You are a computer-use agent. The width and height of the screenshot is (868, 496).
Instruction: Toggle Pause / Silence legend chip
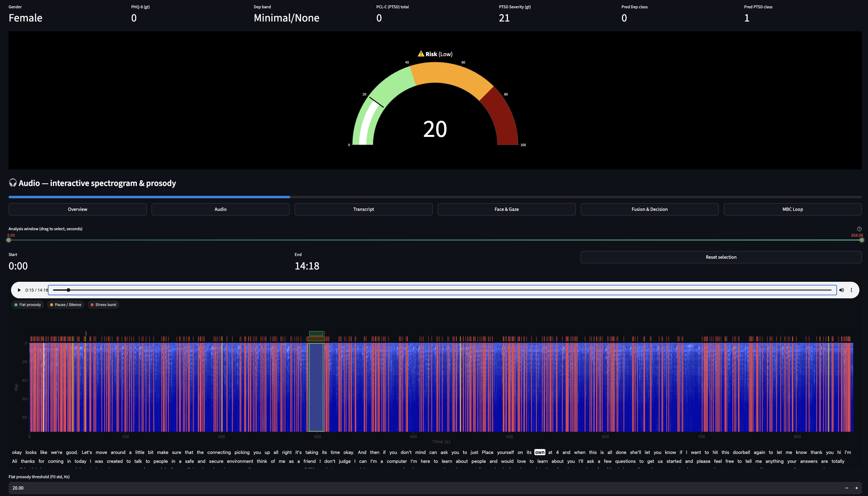[x=65, y=305]
